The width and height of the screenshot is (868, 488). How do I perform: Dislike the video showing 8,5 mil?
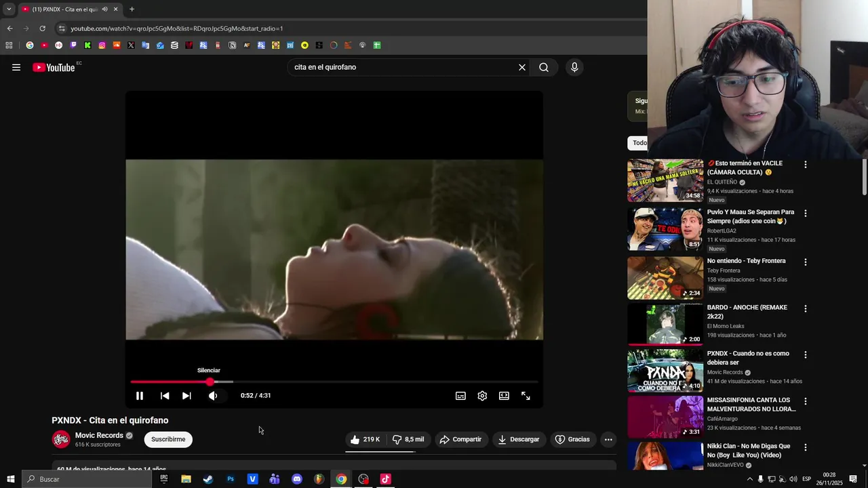pos(408,439)
